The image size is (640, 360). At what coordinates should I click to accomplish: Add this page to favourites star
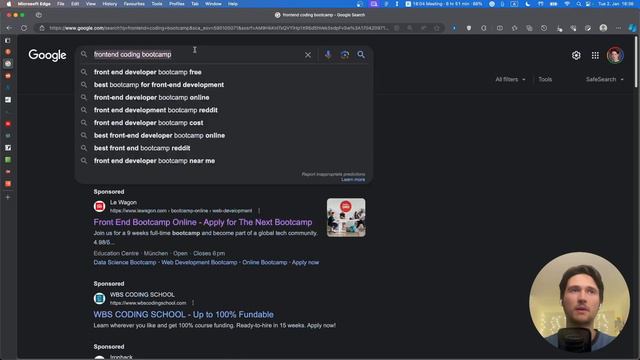[x=437, y=28]
